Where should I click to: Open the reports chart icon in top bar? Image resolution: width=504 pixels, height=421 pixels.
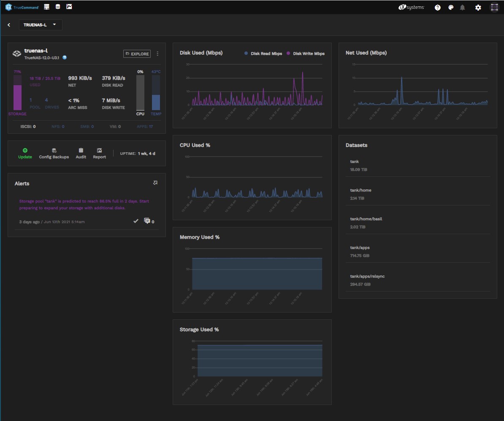pyautogui.click(x=69, y=7)
